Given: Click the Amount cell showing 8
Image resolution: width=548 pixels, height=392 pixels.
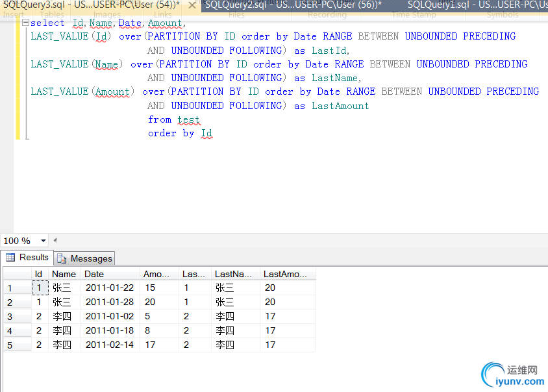Looking at the screenshot, I should point(159,330).
